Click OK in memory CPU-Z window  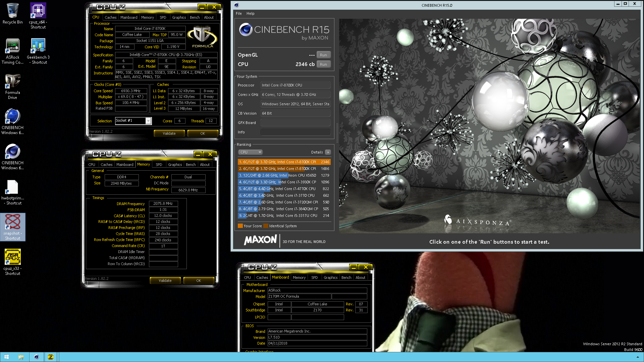point(199,281)
